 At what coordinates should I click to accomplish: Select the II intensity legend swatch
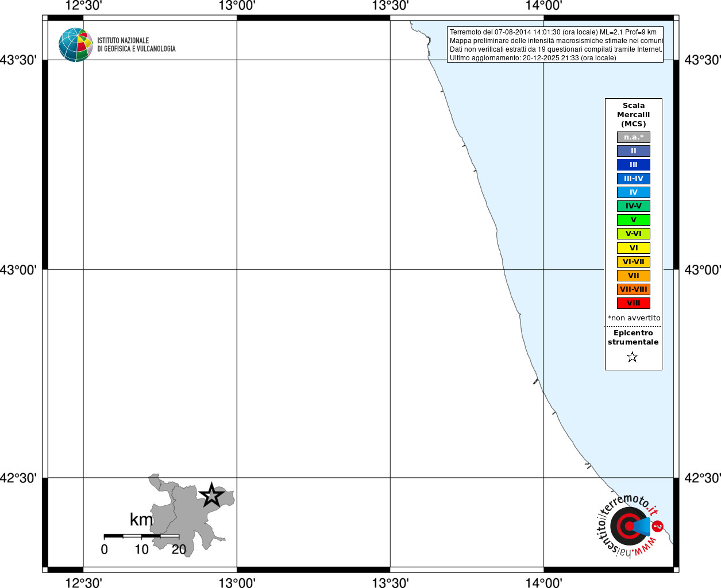pos(634,151)
